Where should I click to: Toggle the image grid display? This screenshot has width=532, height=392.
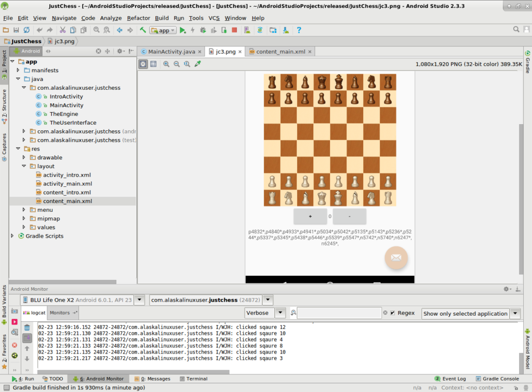[x=153, y=64]
